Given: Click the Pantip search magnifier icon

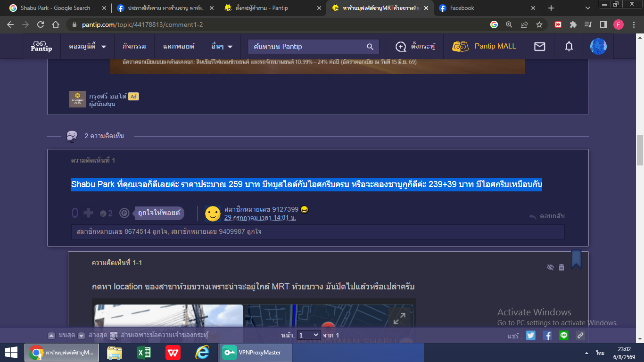Looking at the screenshot, I should 370,46.
